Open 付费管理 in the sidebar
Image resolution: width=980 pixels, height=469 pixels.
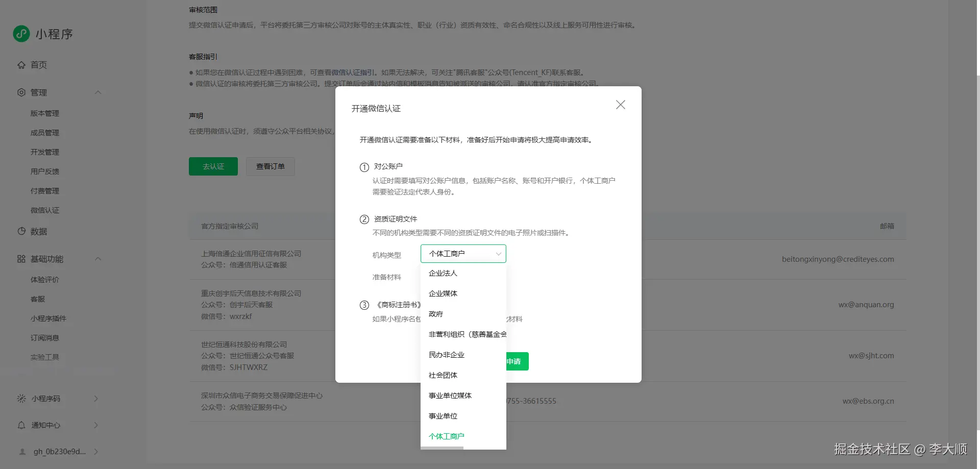pyautogui.click(x=45, y=191)
